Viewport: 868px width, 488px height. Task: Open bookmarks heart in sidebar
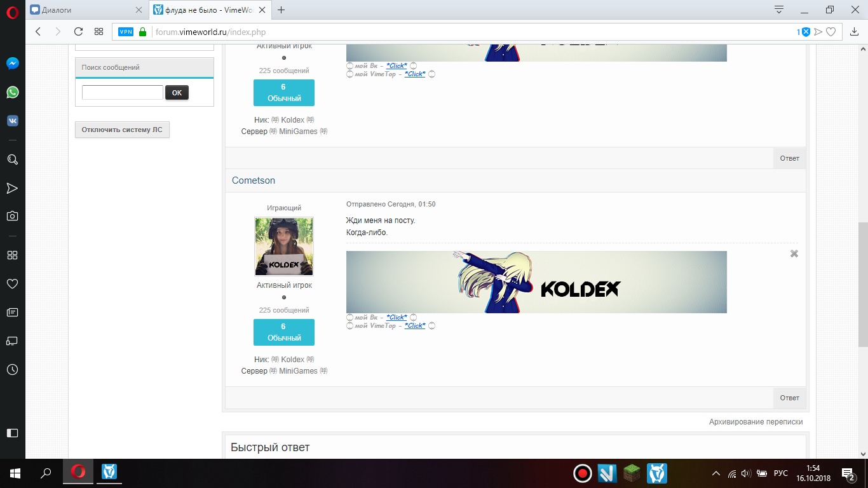click(x=12, y=283)
